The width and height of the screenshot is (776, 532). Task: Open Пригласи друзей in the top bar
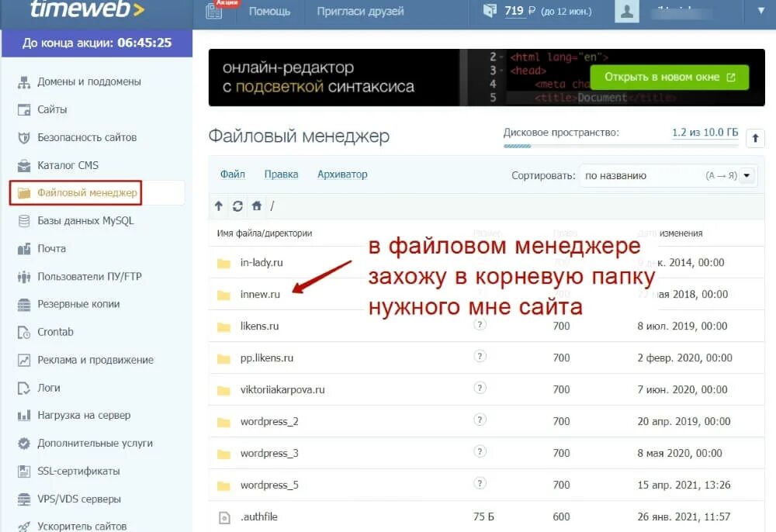point(360,11)
